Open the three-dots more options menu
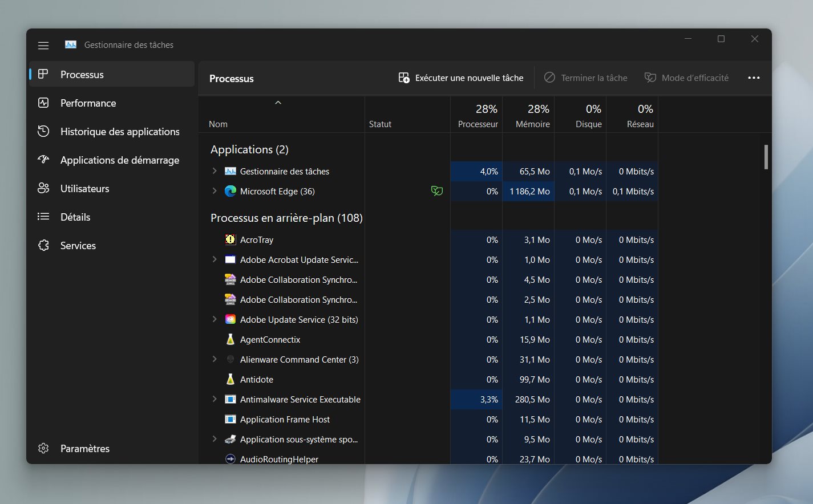This screenshot has height=504, width=813. point(754,78)
